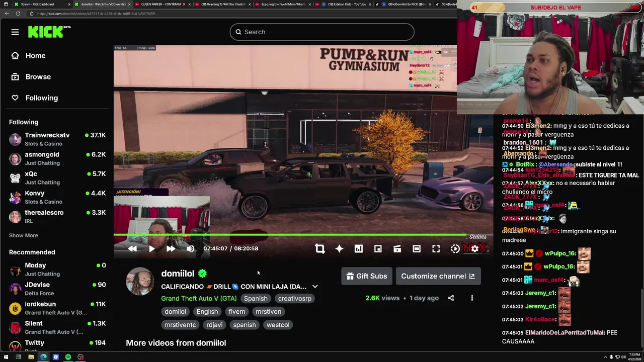Screen dimensions: 644x362
Task: Open Following in sidebar
Action: tap(35, 98)
